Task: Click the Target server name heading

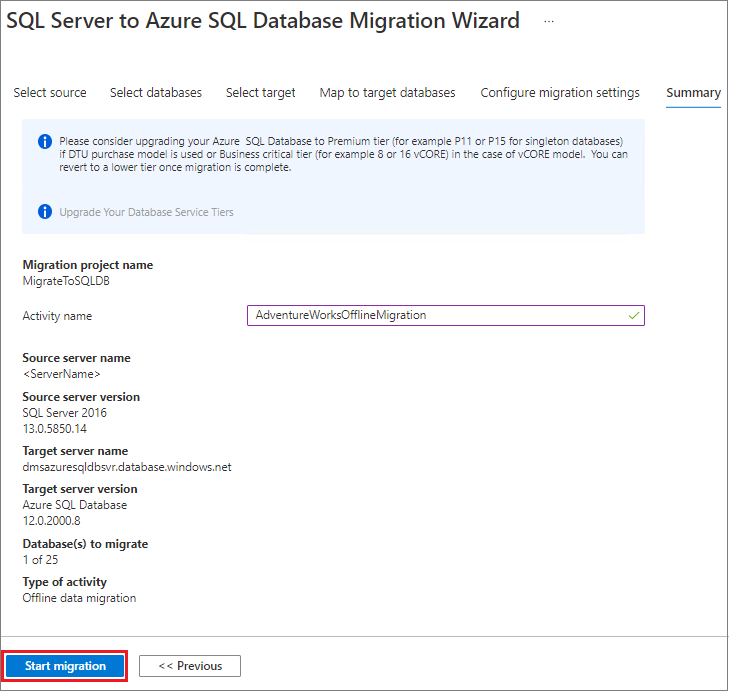Action: point(75,451)
